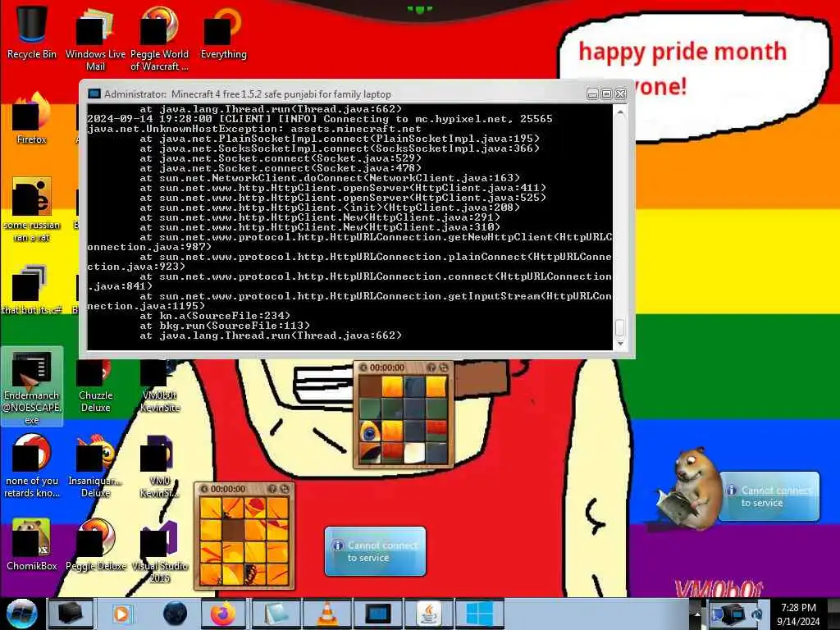Click the blue Windows logo taskbar button
This screenshot has width=840, height=630.
coord(479,614)
